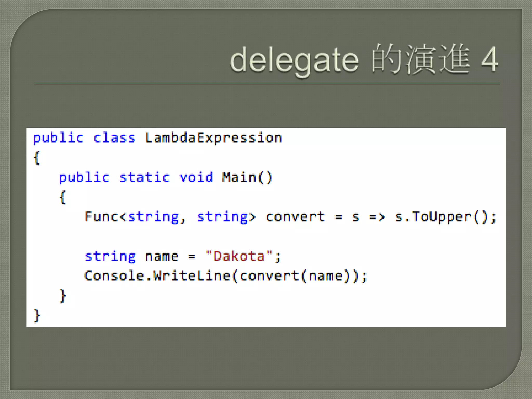Click the opening brace under the class declaration

(x=37, y=158)
